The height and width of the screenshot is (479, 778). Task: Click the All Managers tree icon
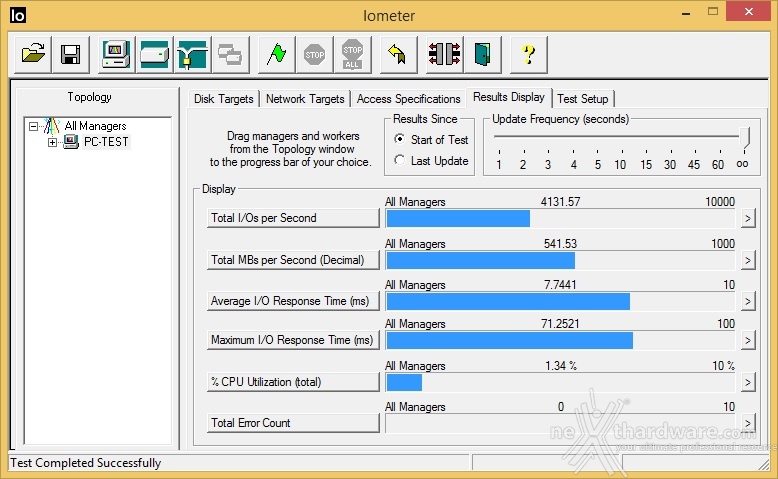click(x=52, y=126)
